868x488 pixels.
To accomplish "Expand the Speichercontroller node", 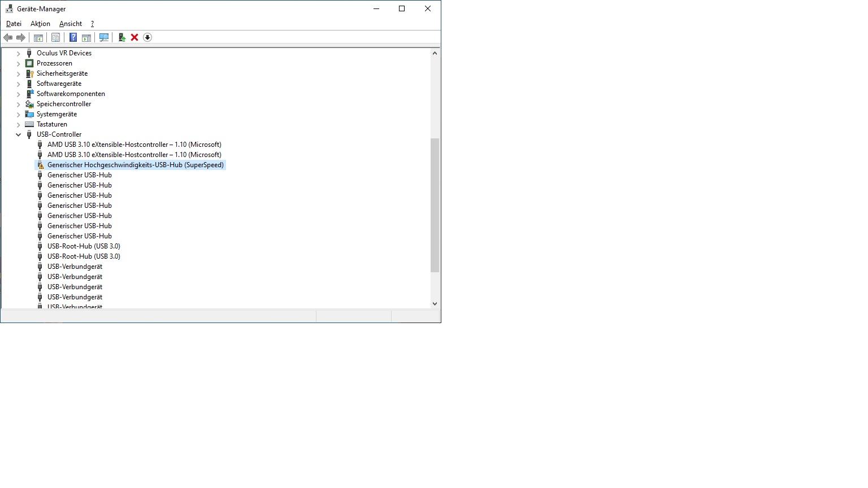I will 18,104.
